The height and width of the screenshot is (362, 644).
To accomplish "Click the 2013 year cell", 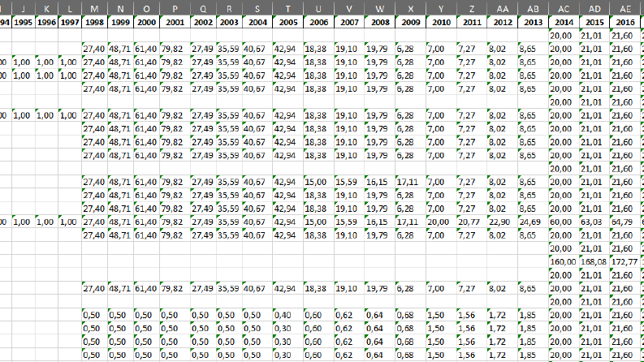I will tap(533, 22).
